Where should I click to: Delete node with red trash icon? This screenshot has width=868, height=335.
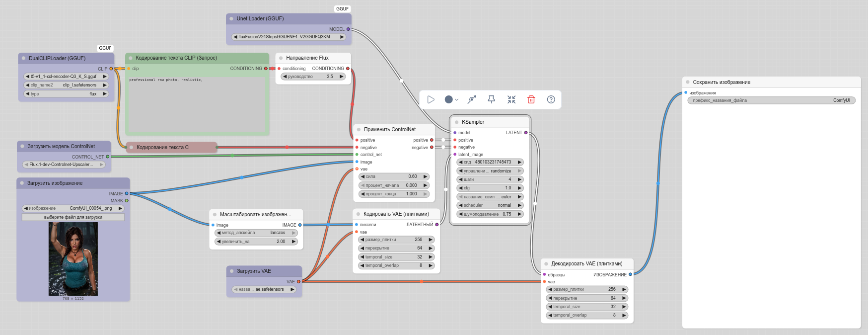(531, 99)
